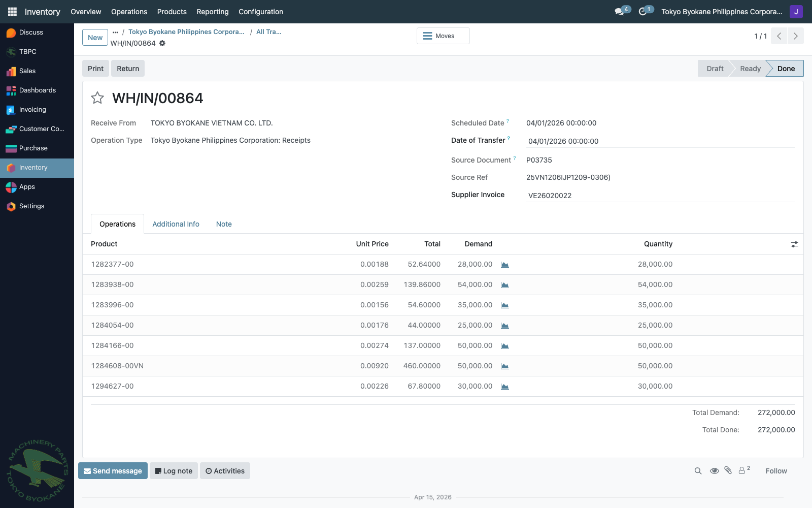Switch to the Purchase app

point(37,148)
